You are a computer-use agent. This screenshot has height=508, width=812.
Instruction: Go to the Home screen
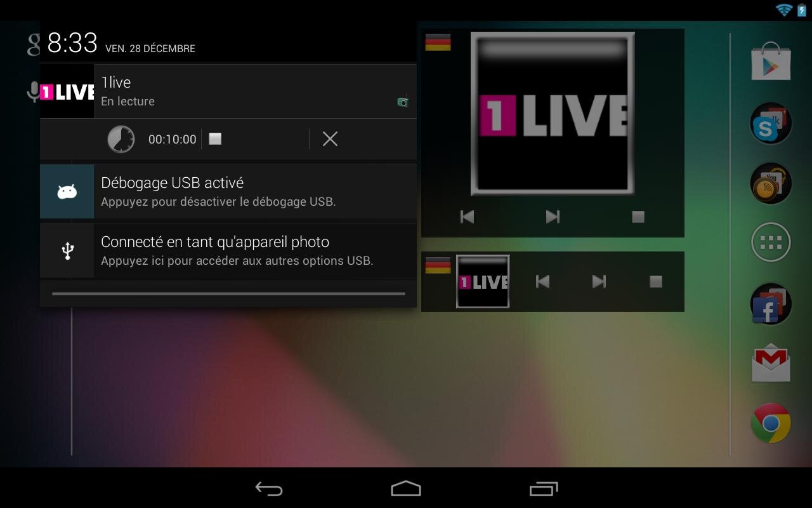point(406,488)
